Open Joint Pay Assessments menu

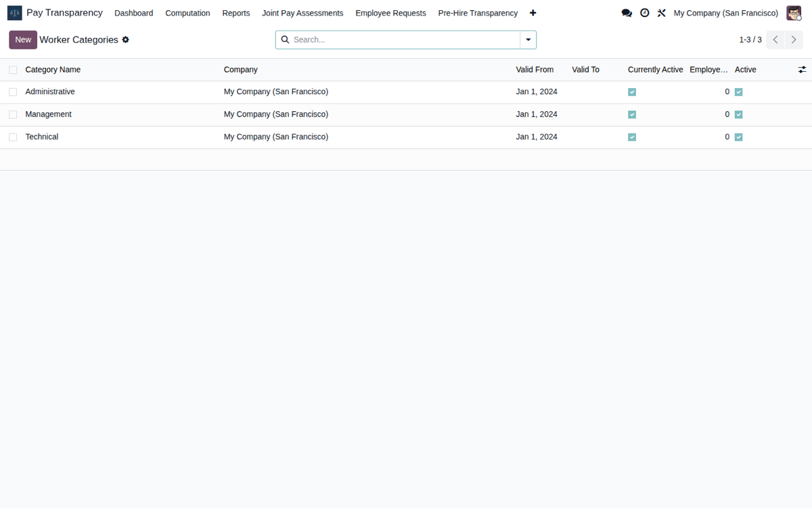click(x=302, y=13)
